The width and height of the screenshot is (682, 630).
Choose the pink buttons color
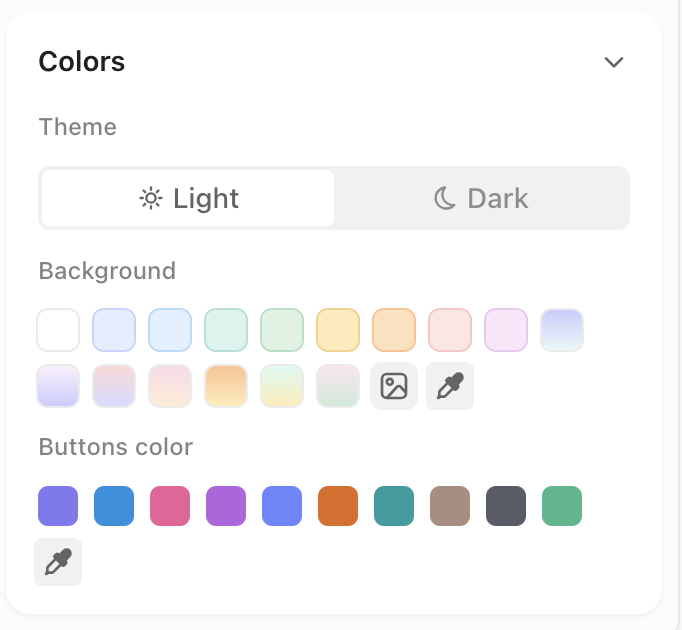170,506
